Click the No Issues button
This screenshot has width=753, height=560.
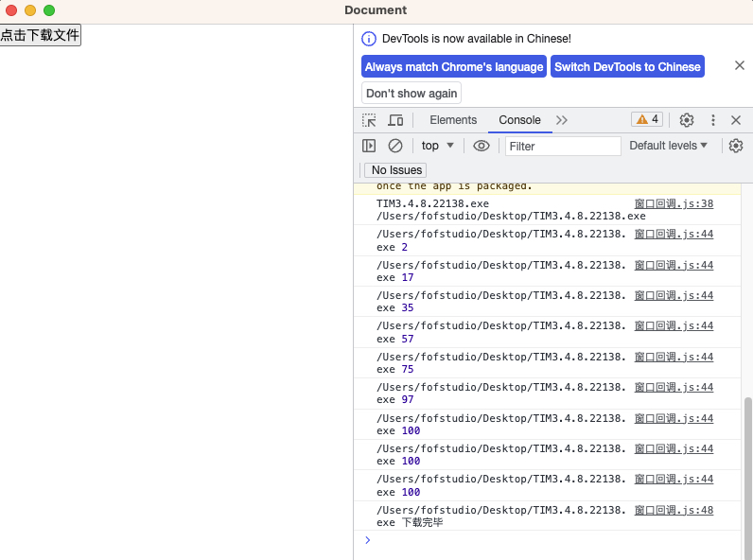coord(395,170)
